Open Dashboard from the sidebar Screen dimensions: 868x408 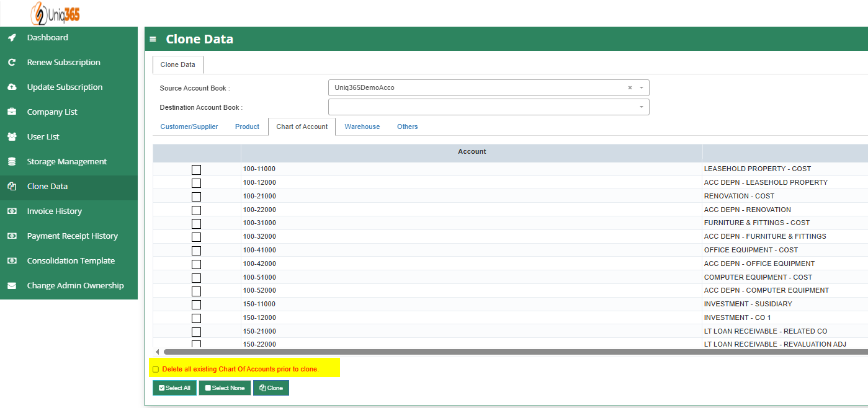pyautogui.click(x=69, y=38)
